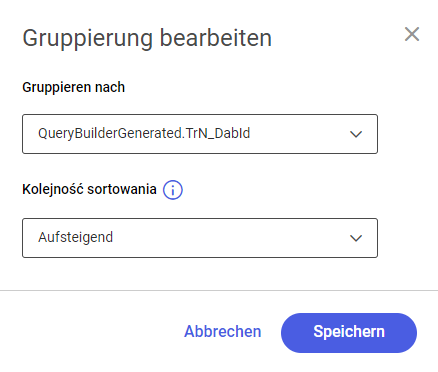
Task: Save changes with the Speichern button
Action: pos(349,333)
